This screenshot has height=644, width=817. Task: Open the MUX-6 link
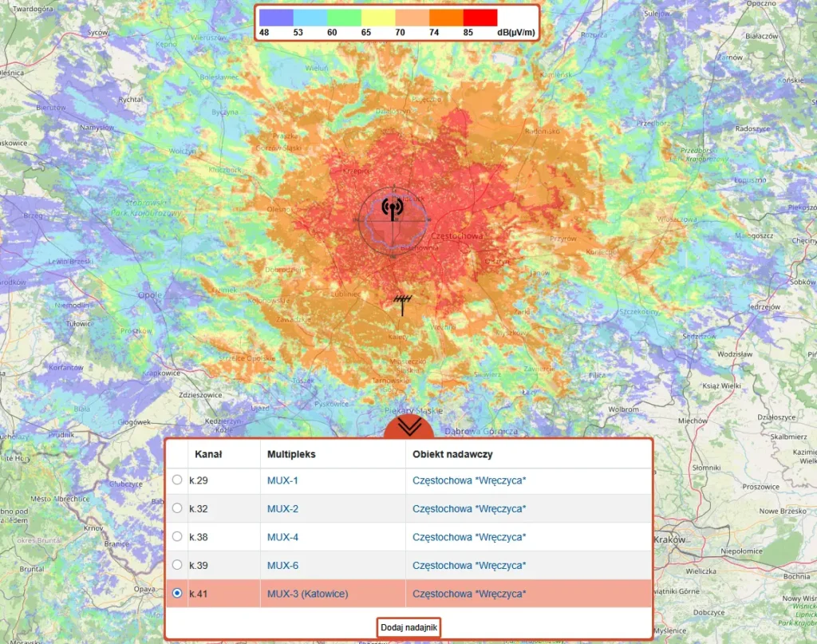[x=282, y=565]
